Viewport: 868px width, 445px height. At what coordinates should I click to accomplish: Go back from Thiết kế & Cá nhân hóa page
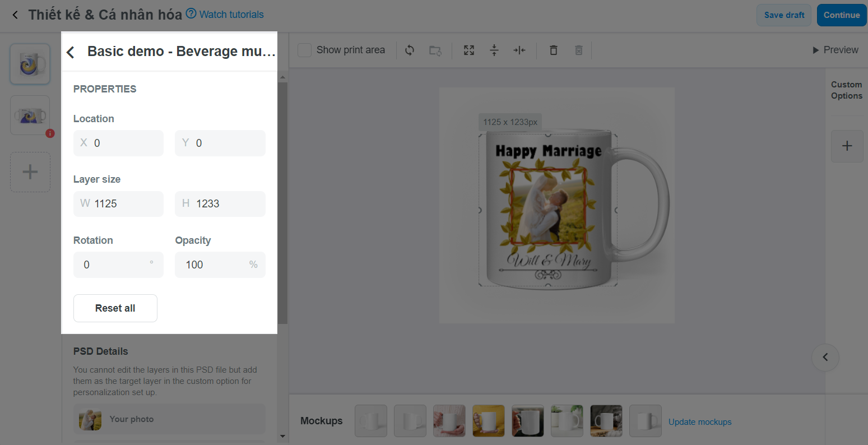coord(15,15)
